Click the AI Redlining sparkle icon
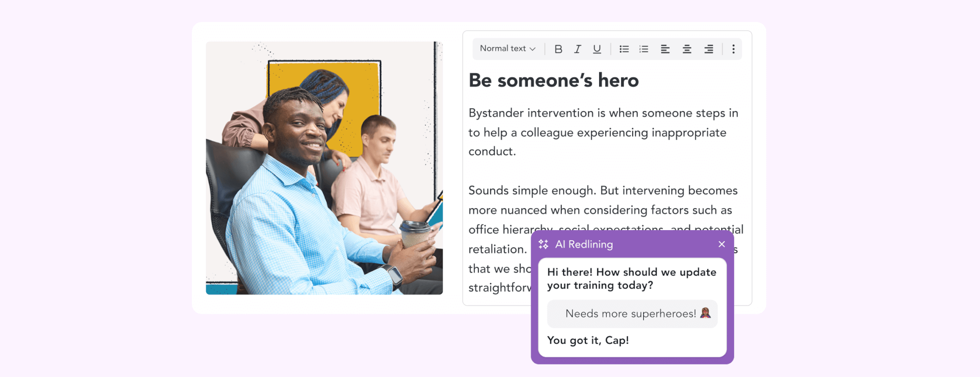Screen dimensions: 980x377 pos(543,244)
